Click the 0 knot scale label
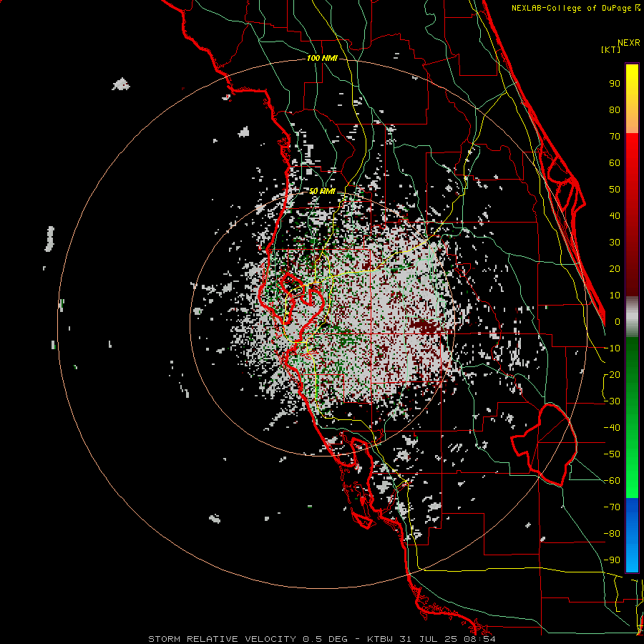 tap(618, 322)
